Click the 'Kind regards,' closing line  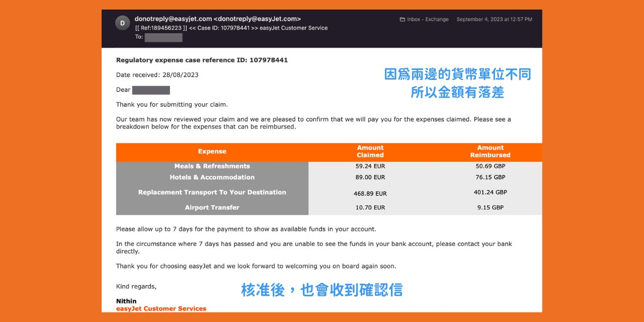136,286
